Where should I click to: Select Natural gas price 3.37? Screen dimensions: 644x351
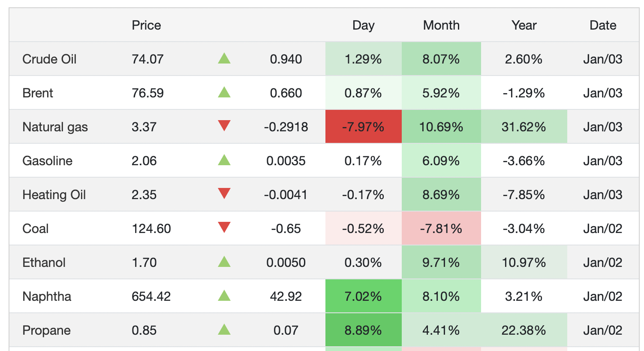(144, 127)
